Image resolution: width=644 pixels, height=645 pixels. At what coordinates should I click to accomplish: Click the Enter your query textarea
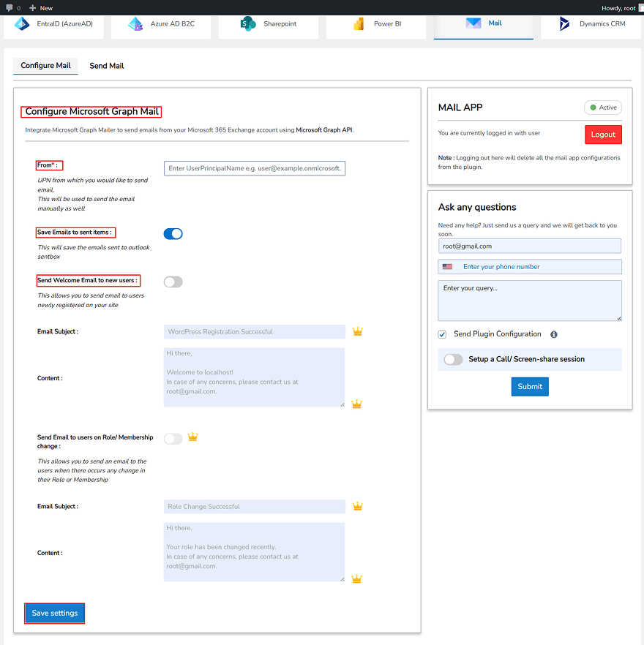(x=530, y=301)
